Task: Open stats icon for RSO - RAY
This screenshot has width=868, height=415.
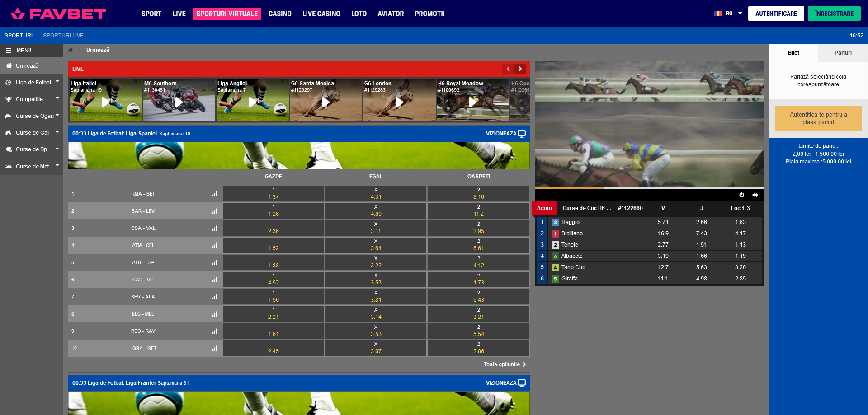Action: [215, 331]
